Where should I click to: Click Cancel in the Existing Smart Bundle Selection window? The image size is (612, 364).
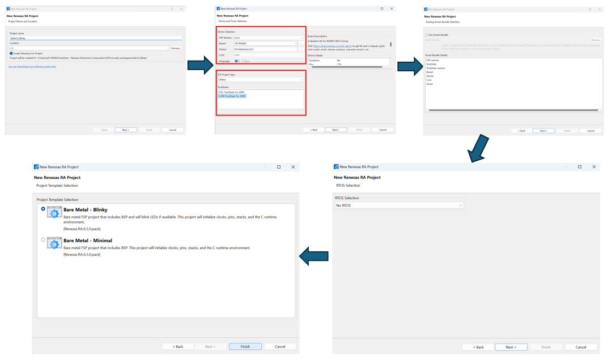pyautogui.click(x=590, y=131)
